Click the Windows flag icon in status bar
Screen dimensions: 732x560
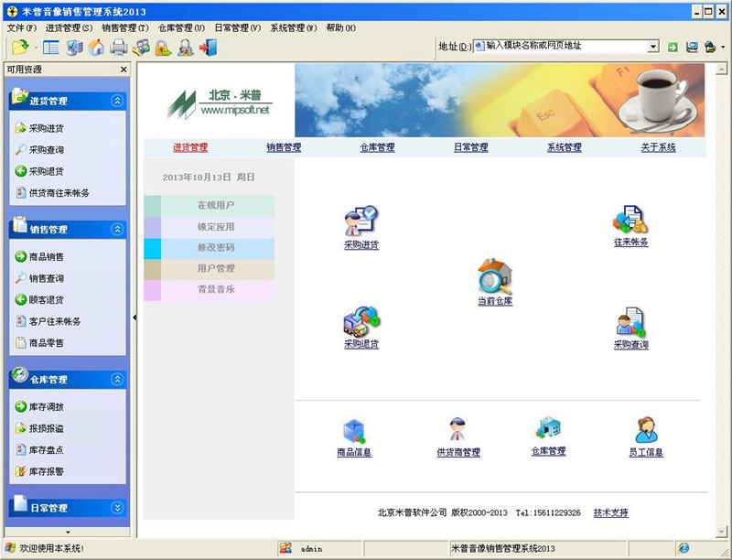coord(10,548)
